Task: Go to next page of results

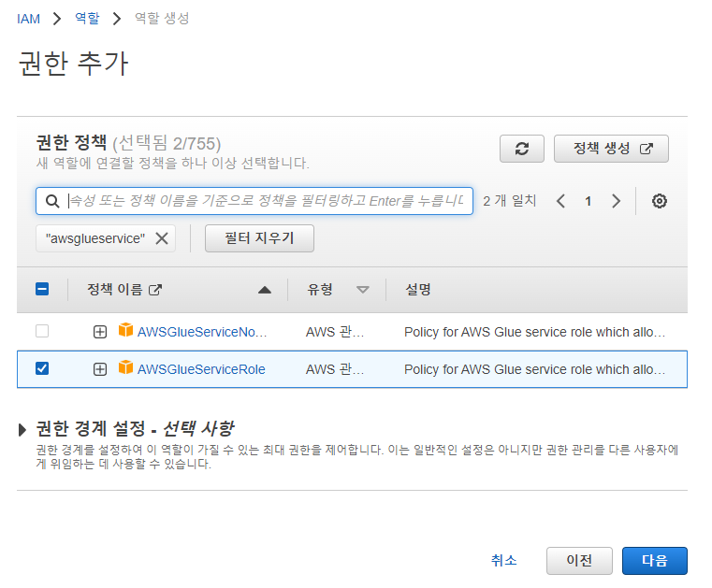Action: [x=616, y=201]
